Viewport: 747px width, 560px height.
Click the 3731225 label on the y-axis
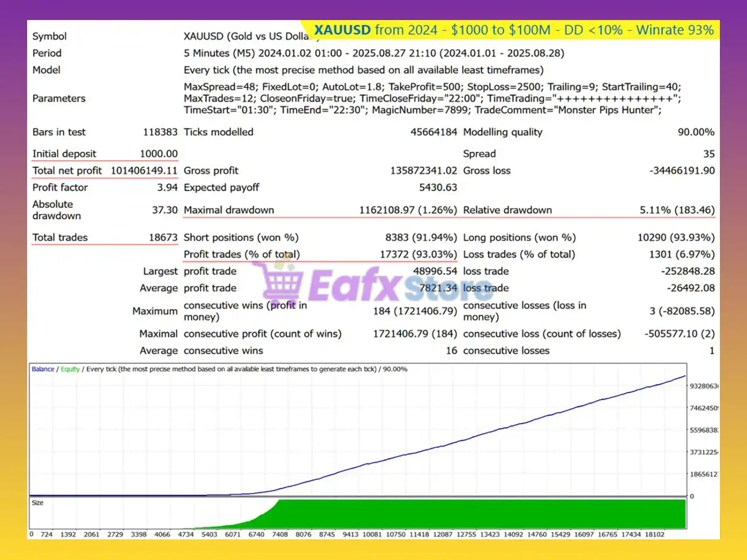[704, 453]
